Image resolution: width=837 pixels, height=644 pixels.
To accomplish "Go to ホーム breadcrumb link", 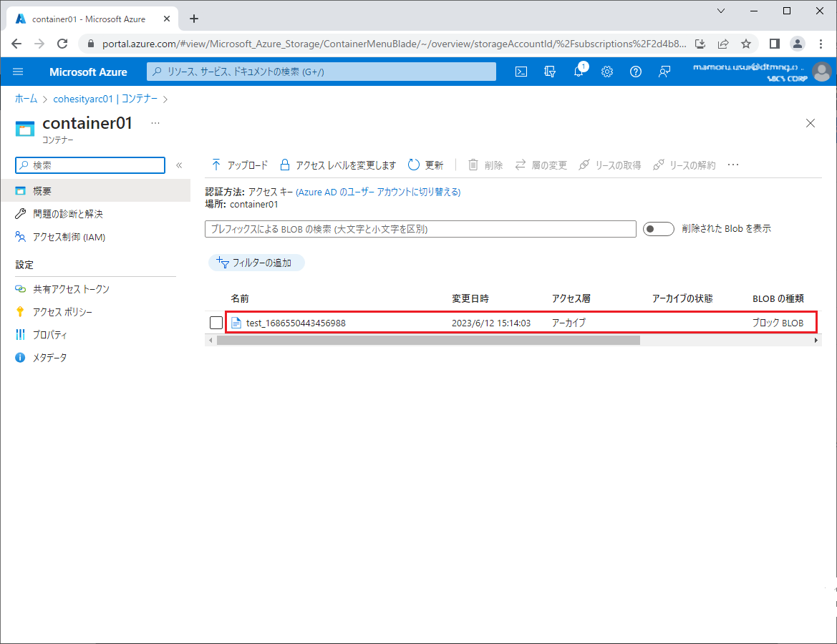I will pos(26,99).
